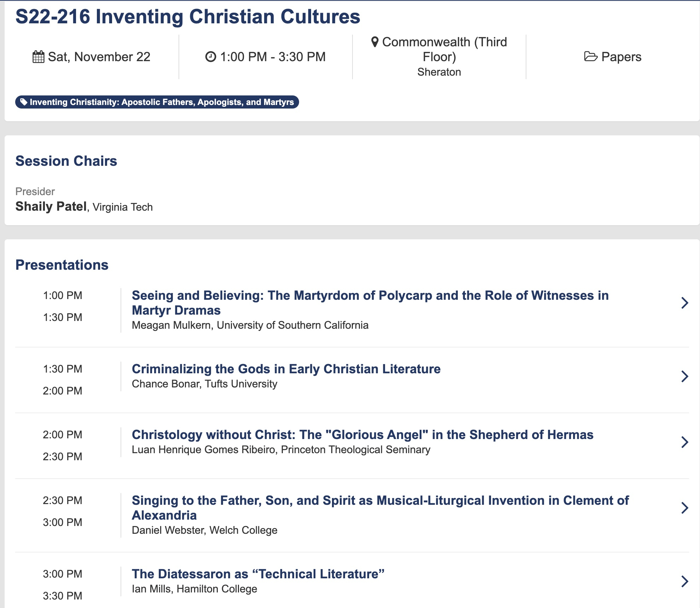Click the Papers session type label

pos(621,57)
